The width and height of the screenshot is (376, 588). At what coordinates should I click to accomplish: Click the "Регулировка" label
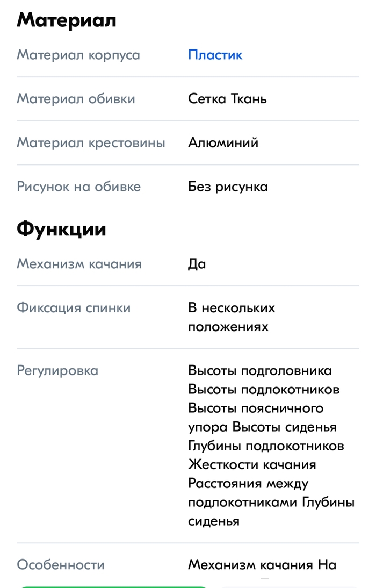click(x=57, y=370)
